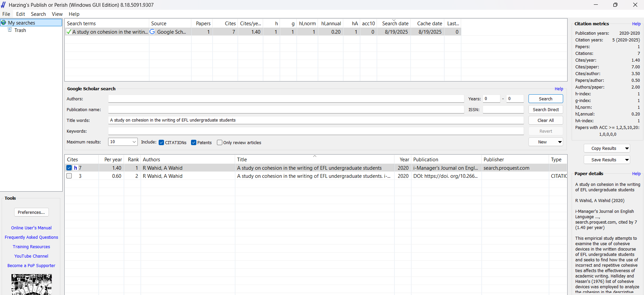
Task: Click the Google Scholar source icon
Action: (x=152, y=32)
